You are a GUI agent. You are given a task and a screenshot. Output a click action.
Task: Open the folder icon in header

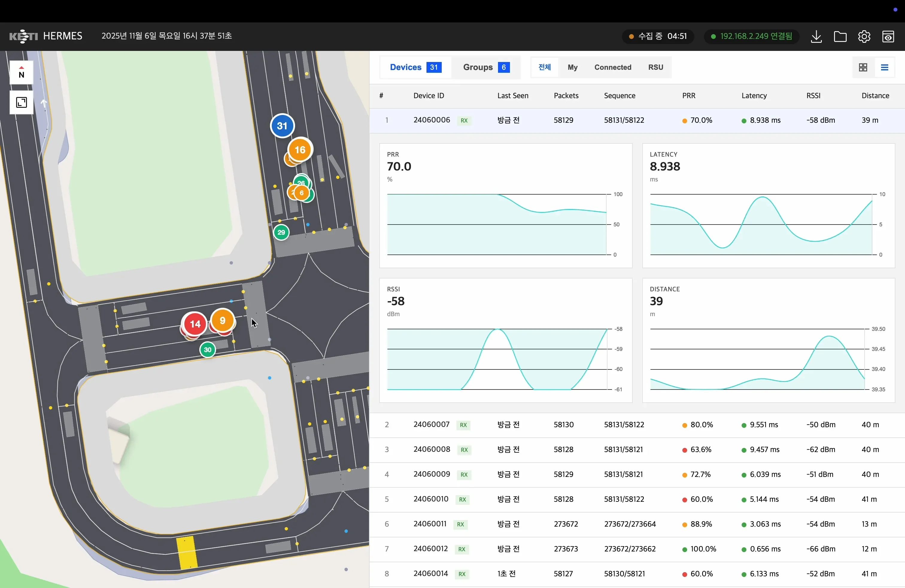(x=840, y=37)
